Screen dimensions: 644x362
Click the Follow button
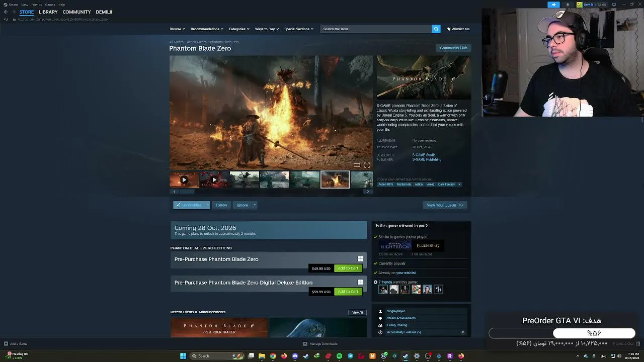point(221,205)
